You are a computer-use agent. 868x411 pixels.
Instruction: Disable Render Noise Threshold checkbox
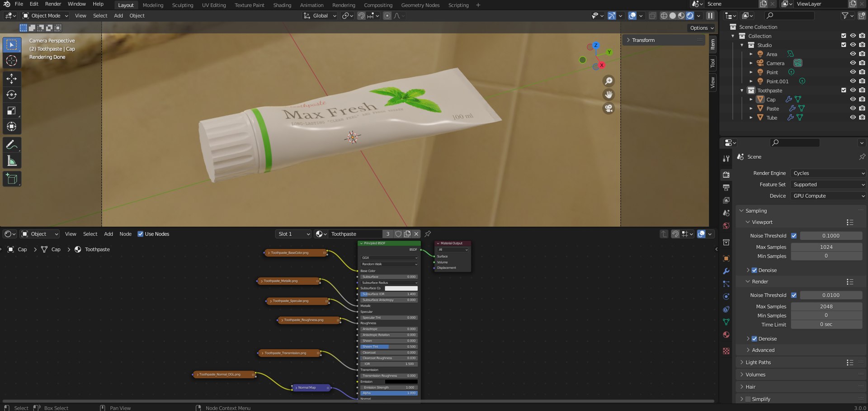coord(794,295)
